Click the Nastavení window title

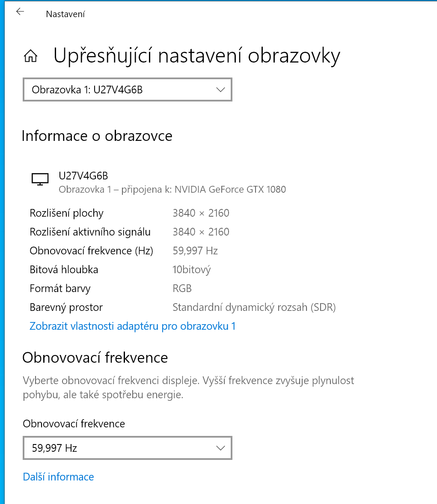65,14
